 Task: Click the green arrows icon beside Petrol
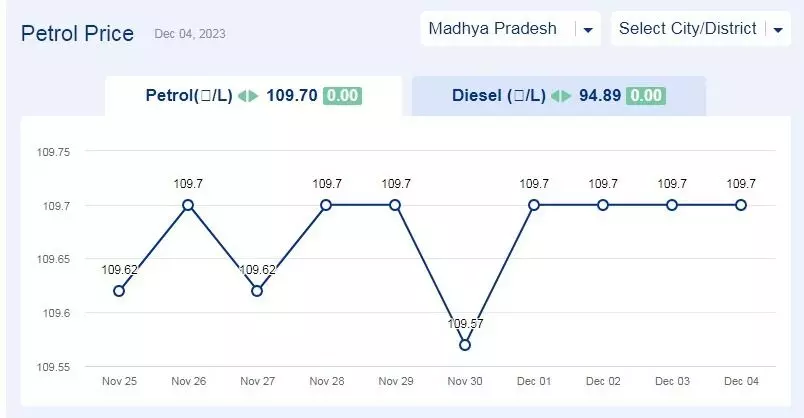click(x=248, y=96)
